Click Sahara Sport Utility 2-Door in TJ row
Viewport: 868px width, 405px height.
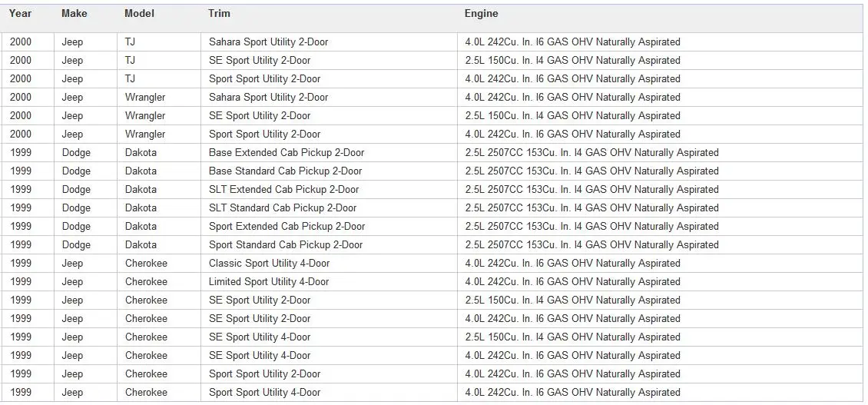tap(268, 42)
